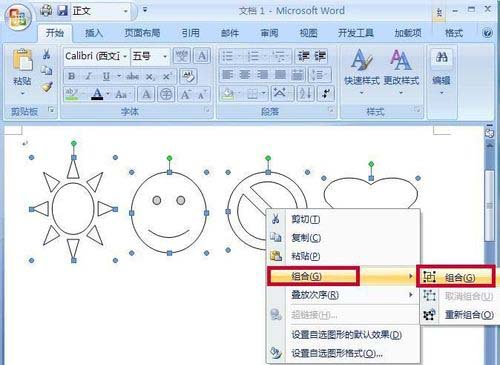Viewport: 500px width, 365px height.
Task: Apply font color with the underlined A button
Action: point(97,94)
